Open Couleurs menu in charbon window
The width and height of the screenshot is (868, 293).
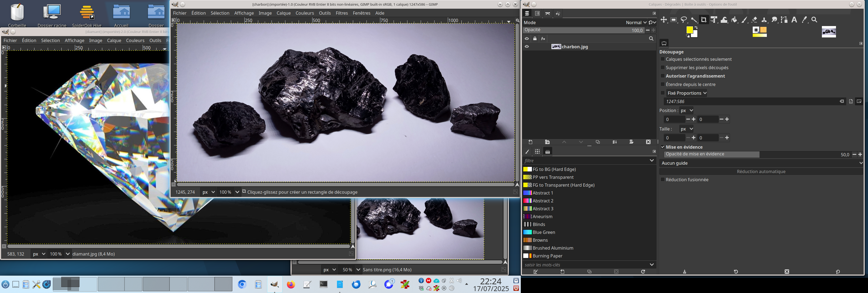tap(305, 13)
